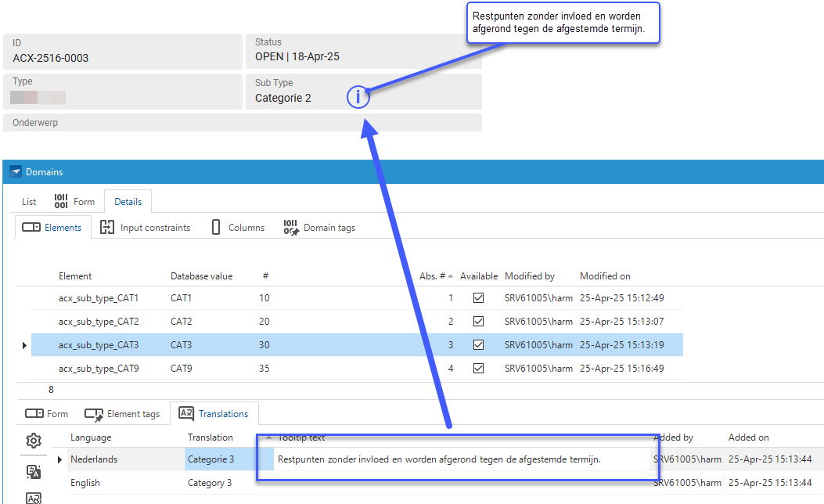Select the Details tab
This screenshot has width=824, height=504.
128,201
